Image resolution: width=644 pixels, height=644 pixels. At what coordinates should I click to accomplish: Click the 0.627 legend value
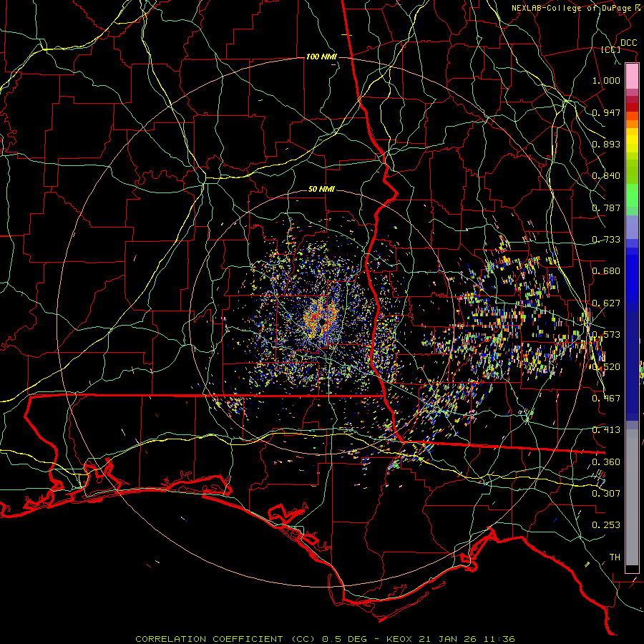tap(606, 303)
